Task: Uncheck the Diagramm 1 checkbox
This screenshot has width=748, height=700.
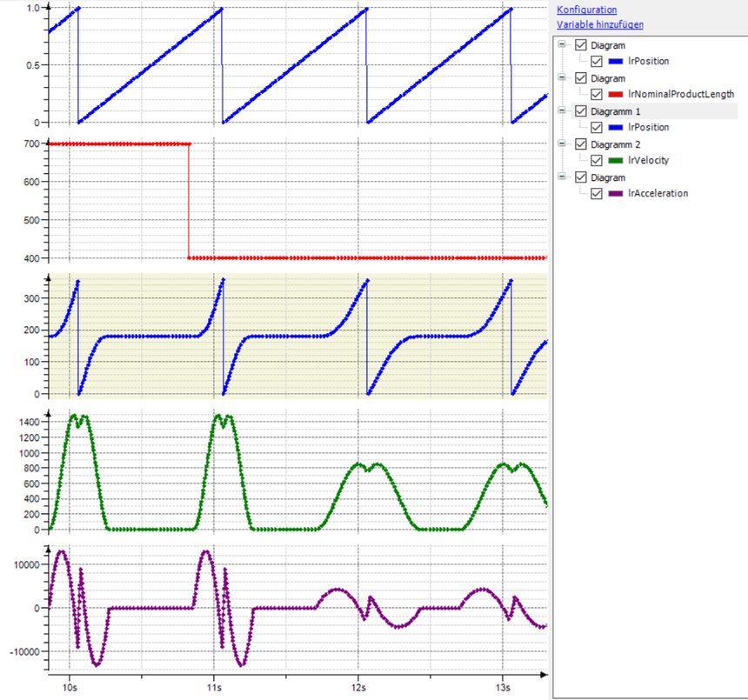Action: (x=580, y=111)
